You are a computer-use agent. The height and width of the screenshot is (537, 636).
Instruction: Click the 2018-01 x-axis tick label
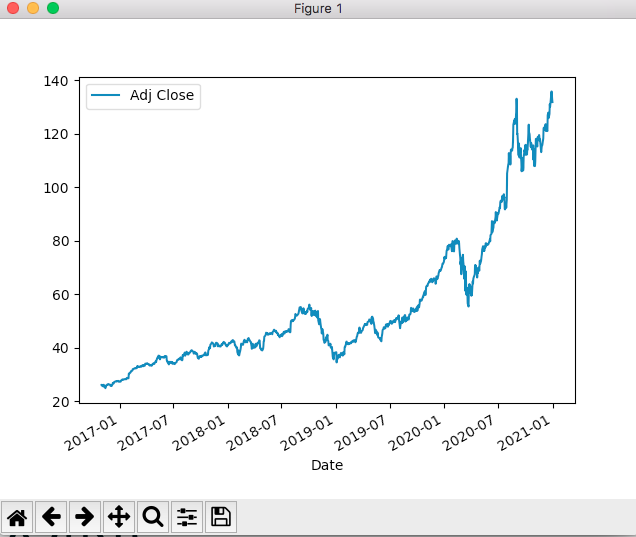pyautogui.click(x=199, y=433)
